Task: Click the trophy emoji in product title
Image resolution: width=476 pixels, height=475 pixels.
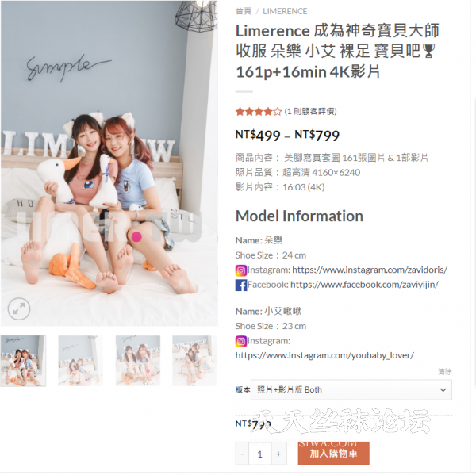Action: click(x=428, y=51)
